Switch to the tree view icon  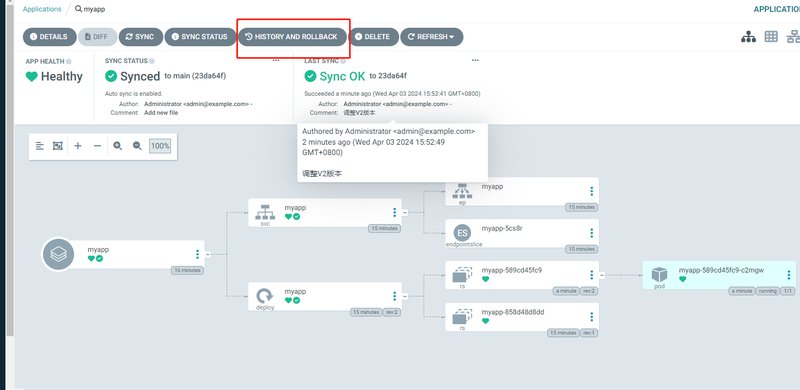coord(748,37)
